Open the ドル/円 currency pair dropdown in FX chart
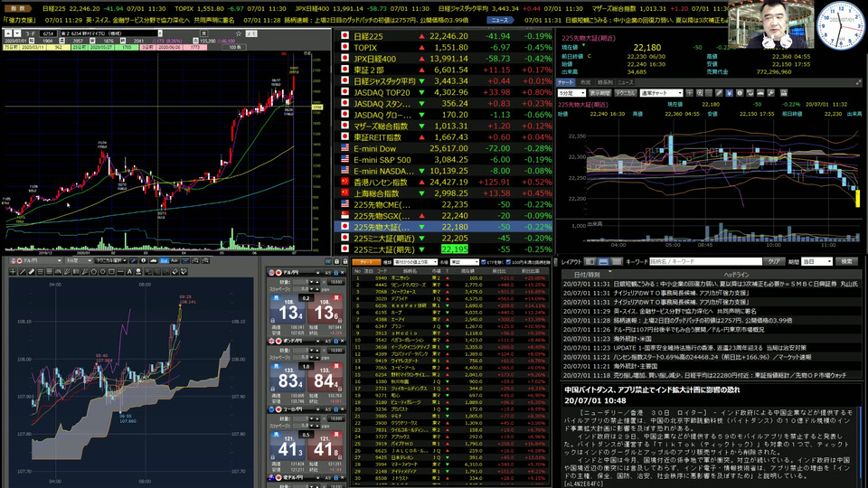This screenshot has height=488, width=868. [35, 260]
